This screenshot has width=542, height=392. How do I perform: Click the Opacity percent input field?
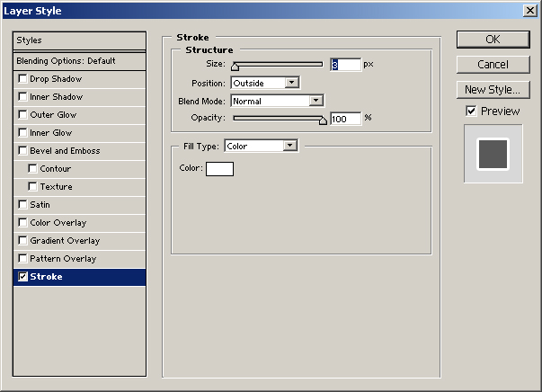click(346, 119)
